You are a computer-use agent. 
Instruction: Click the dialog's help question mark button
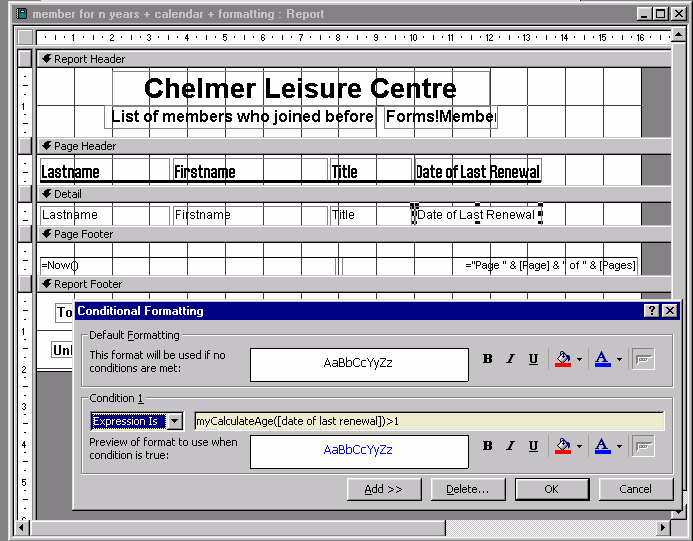[652, 311]
